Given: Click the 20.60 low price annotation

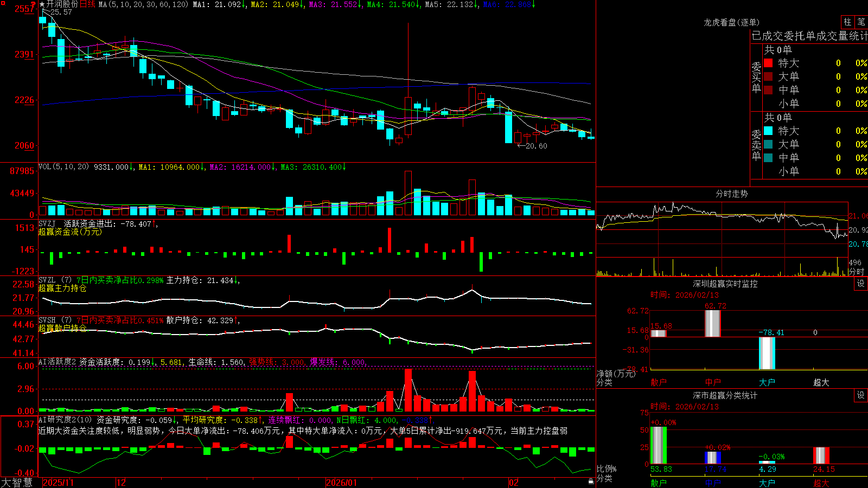Looking at the screenshot, I should pyautogui.click(x=536, y=146).
